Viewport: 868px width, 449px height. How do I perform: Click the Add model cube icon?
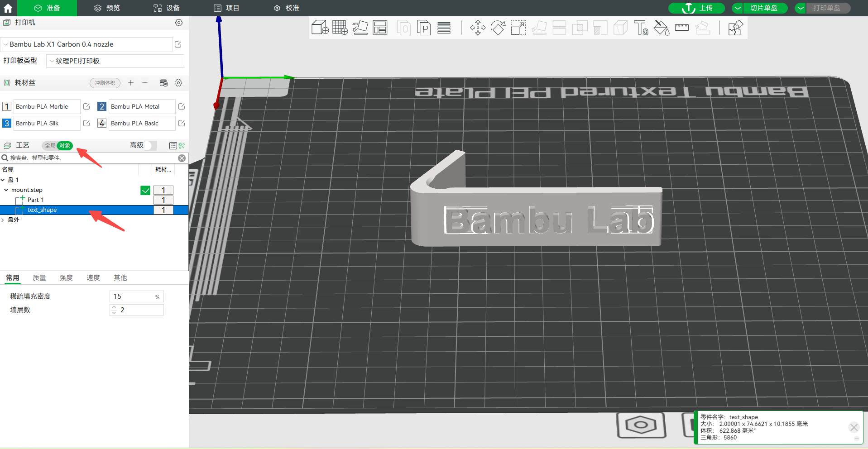coord(320,28)
